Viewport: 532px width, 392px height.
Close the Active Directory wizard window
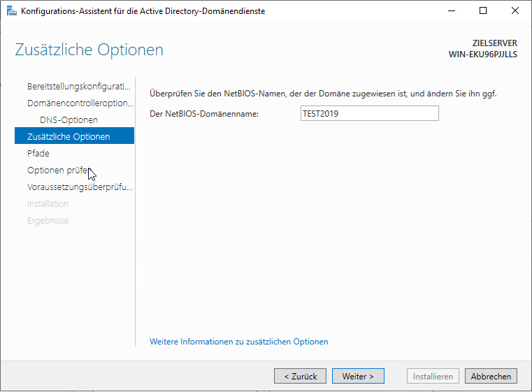(515, 11)
